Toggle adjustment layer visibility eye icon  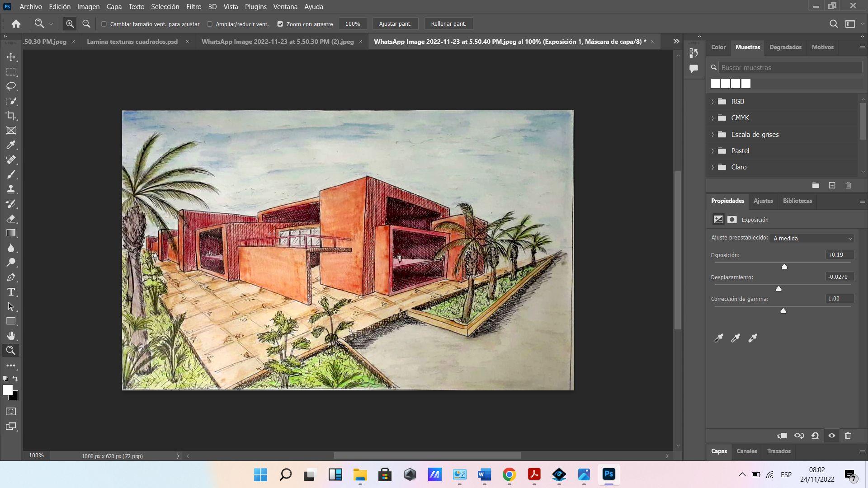click(x=831, y=436)
